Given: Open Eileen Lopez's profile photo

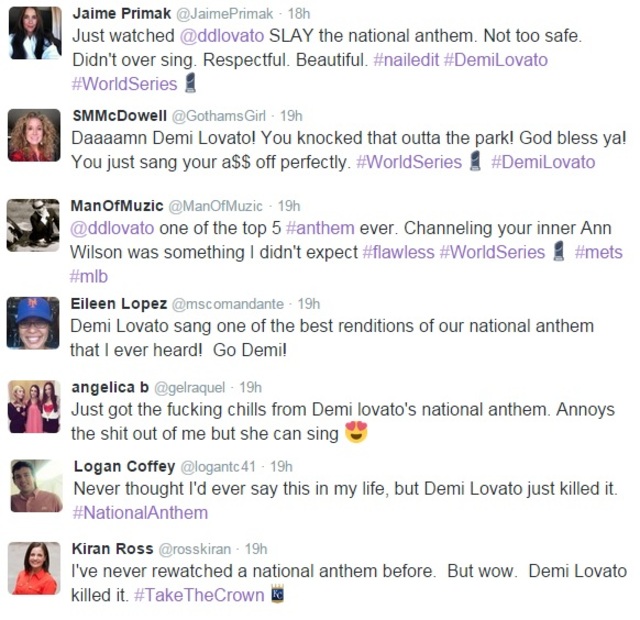Looking at the screenshot, I should (34, 322).
